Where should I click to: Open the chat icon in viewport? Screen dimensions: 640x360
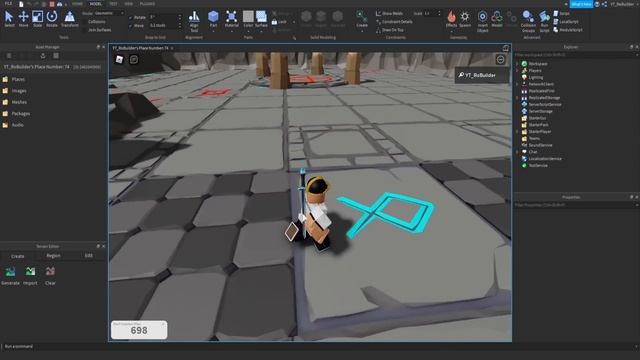(134, 60)
